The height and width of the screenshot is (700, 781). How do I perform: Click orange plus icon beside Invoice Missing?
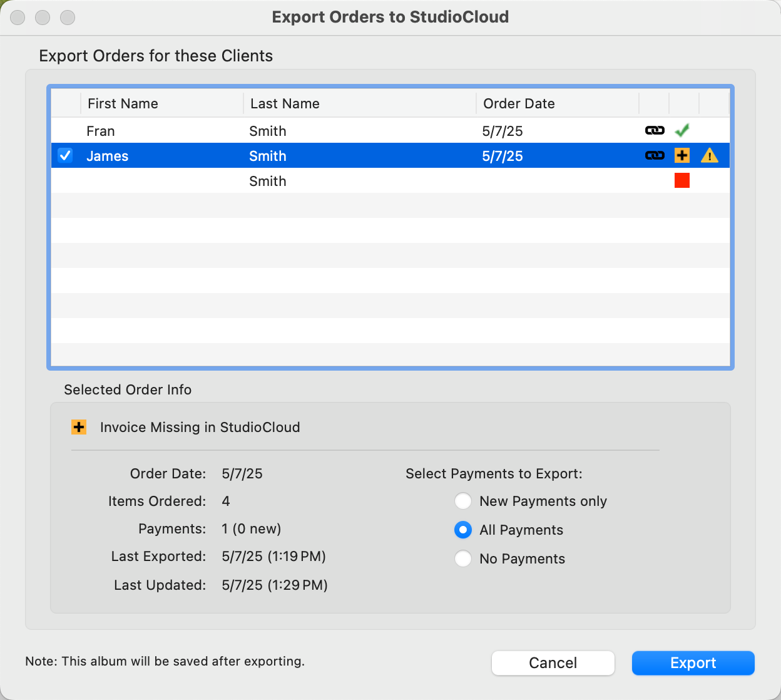(x=79, y=427)
